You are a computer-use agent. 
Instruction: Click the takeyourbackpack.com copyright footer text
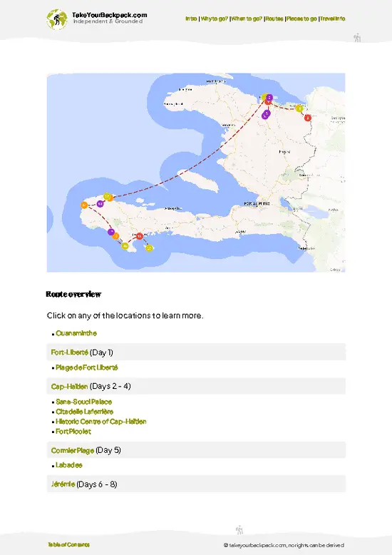[284, 546]
